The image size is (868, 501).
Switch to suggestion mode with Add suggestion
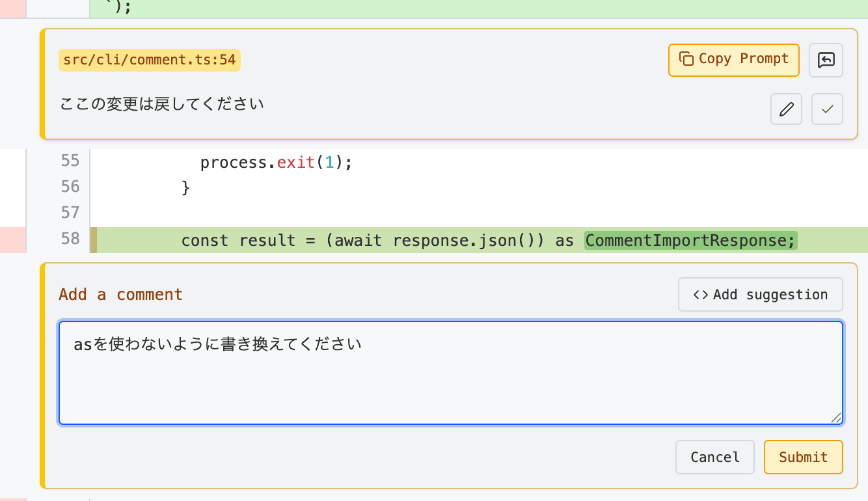click(x=760, y=294)
